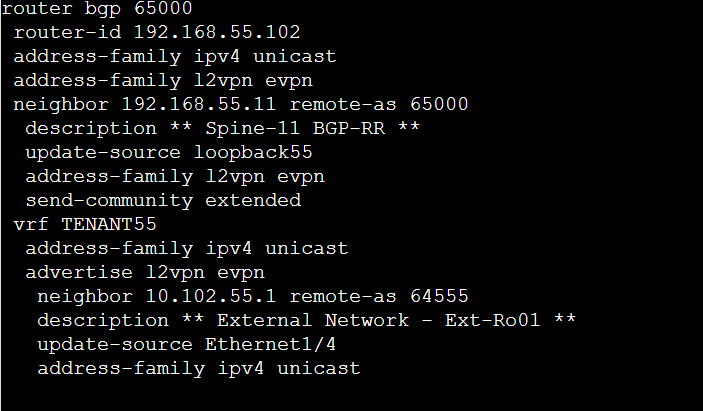Click remote-as 65000 on the Spine neighbor line
Viewport: 703px width, 411px height.
pyautogui.click(x=379, y=104)
